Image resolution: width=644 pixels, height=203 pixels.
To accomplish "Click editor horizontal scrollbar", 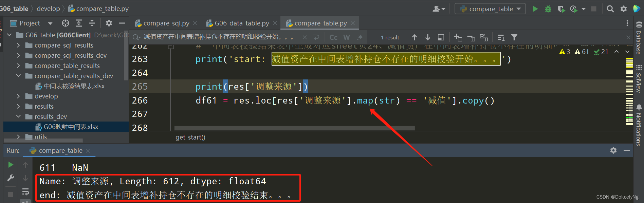I will [294, 128].
